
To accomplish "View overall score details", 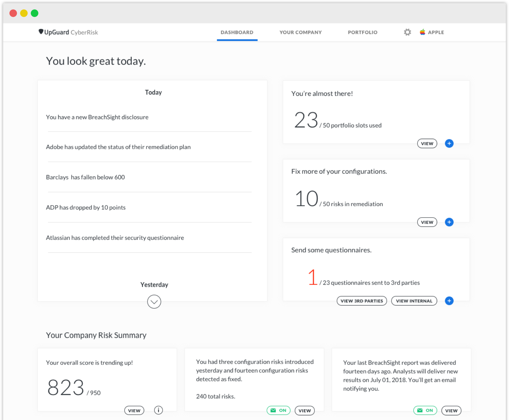I will pyautogui.click(x=134, y=410).
